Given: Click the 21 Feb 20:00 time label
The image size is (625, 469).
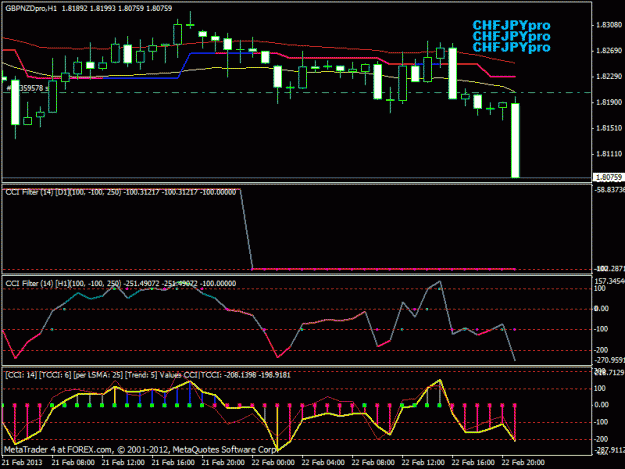Looking at the screenshot, I should [x=223, y=462].
